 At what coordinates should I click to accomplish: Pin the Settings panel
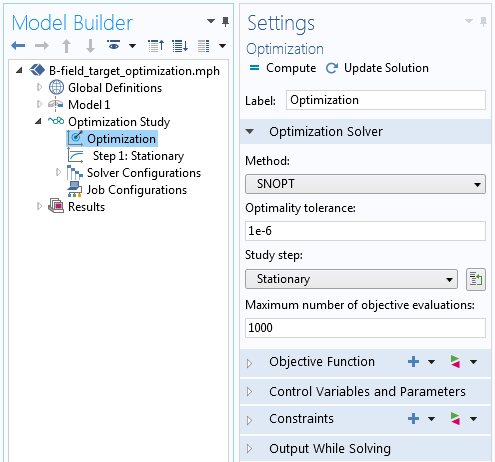pos(483,22)
